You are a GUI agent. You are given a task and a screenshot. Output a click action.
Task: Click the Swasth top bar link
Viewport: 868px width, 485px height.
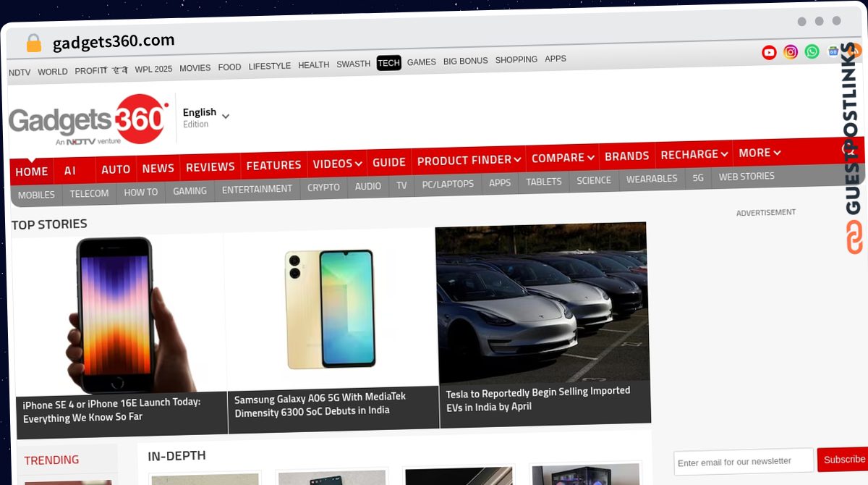point(353,64)
